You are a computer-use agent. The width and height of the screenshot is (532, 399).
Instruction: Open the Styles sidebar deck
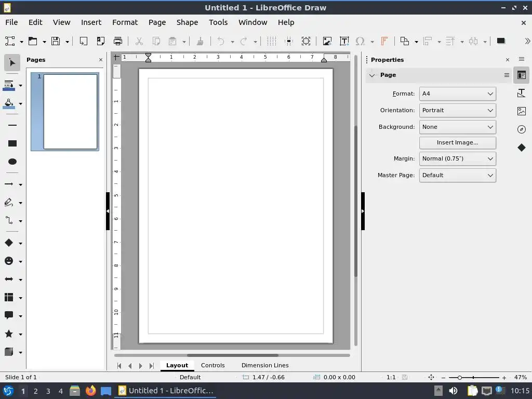point(522,92)
